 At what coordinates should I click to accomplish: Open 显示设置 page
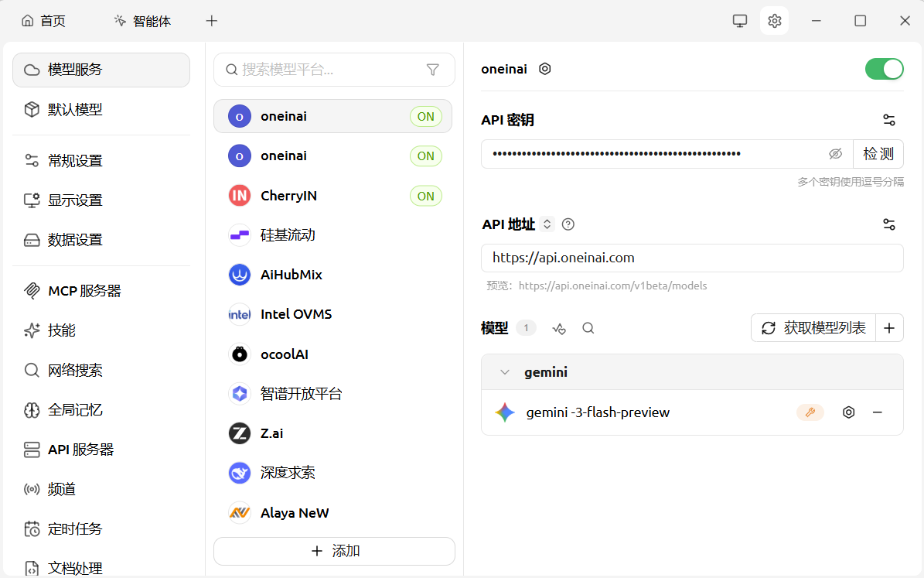[x=101, y=200]
